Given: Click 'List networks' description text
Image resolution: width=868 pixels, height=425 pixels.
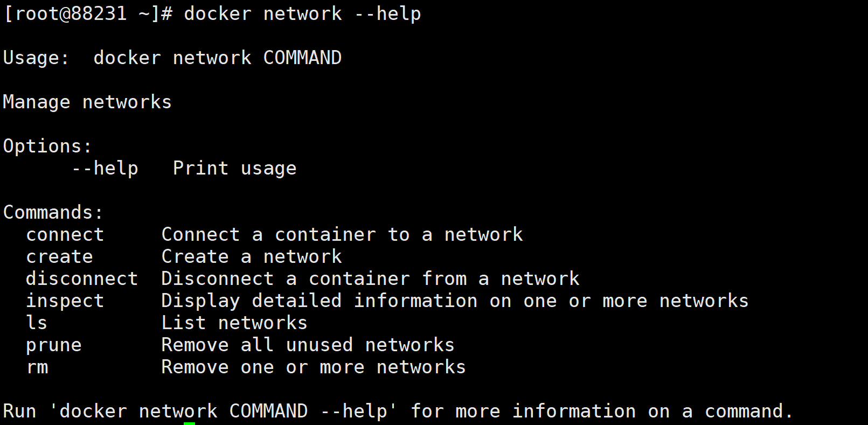Looking at the screenshot, I should (x=234, y=323).
